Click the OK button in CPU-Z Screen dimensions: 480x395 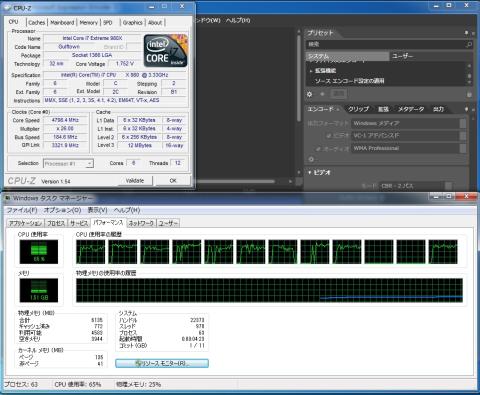click(173, 180)
